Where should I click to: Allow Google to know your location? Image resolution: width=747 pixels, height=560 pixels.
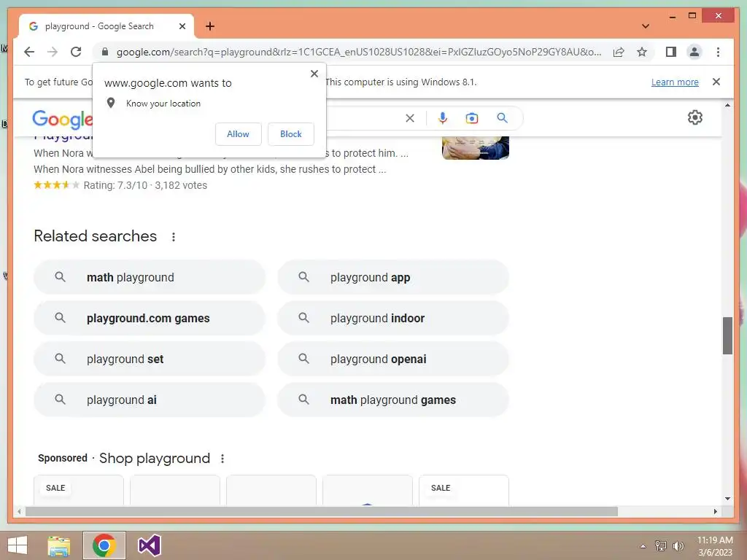tap(239, 134)
